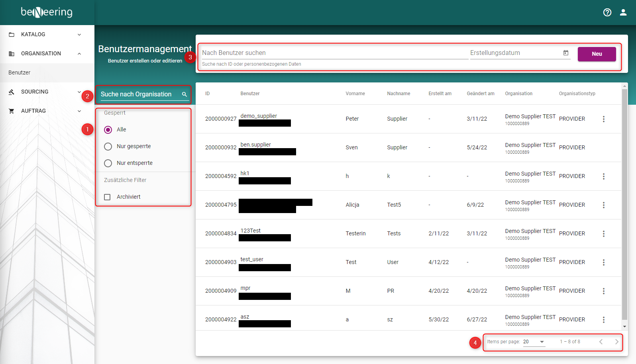Select 'Nur entsperrte' filter option
The image size is (636, 364).
[x=108, y=163]
